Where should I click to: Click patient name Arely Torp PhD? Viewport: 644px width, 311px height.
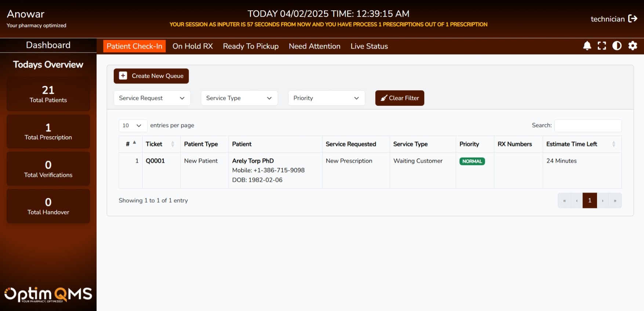[253, 161]
